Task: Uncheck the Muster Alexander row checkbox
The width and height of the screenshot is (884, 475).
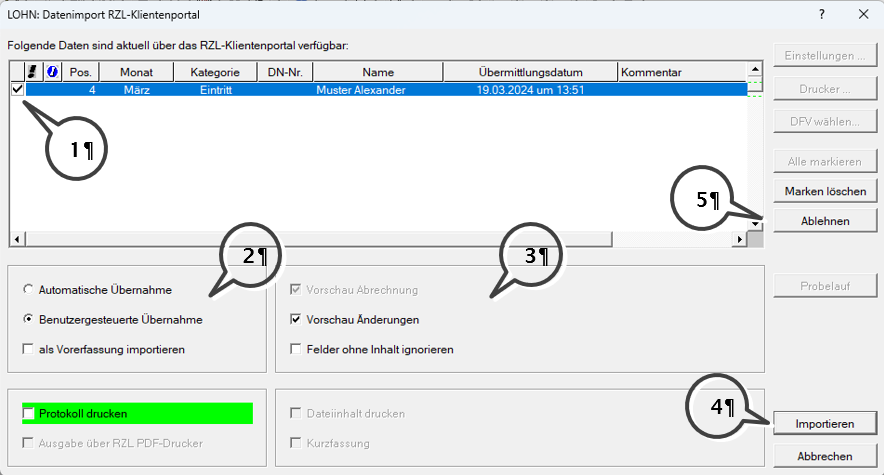Action: pos(17,90)
